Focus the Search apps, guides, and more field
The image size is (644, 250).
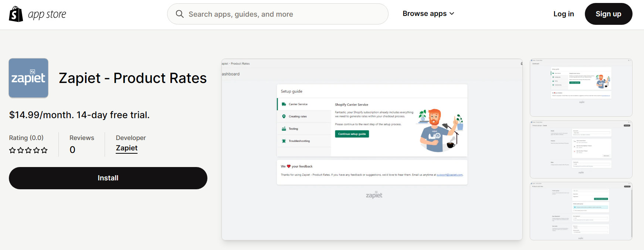tap(278, 14)
